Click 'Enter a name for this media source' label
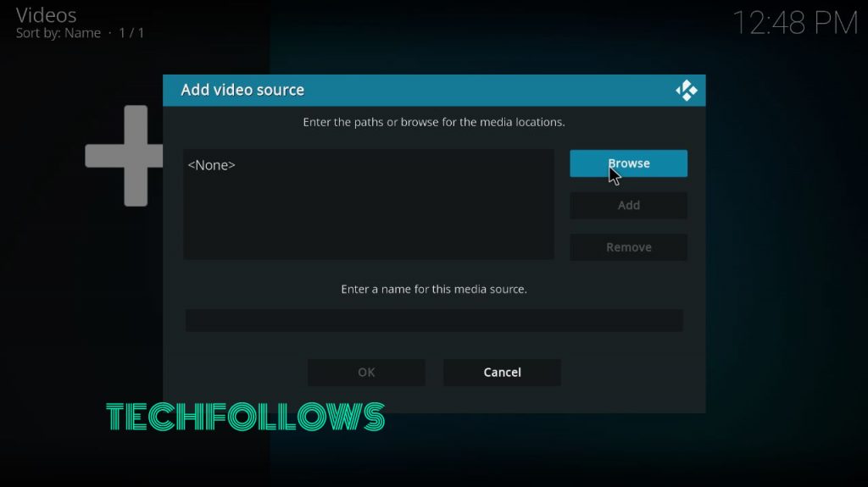 (x=434, y=289)
